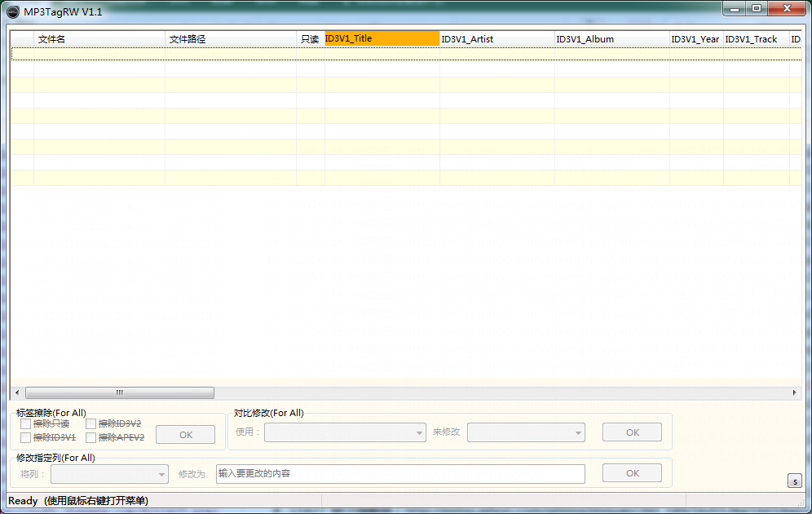Click the ID3V1_Album column header
The image size is (812, 514).
[x=612, y=39]
